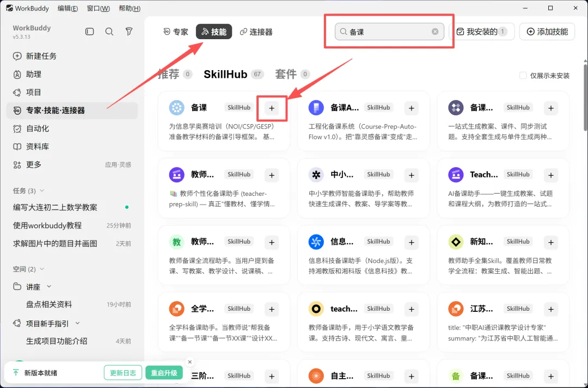The width and height of the screenshot is (588, 388).
Task: Click the 信息... blue pinwheel logo
Action: coord(316,242)
